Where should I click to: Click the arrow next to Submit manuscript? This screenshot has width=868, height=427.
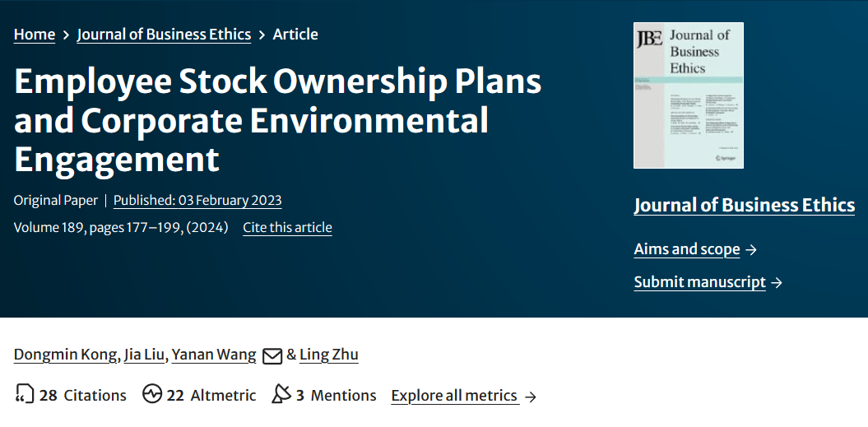pos(777,283)
